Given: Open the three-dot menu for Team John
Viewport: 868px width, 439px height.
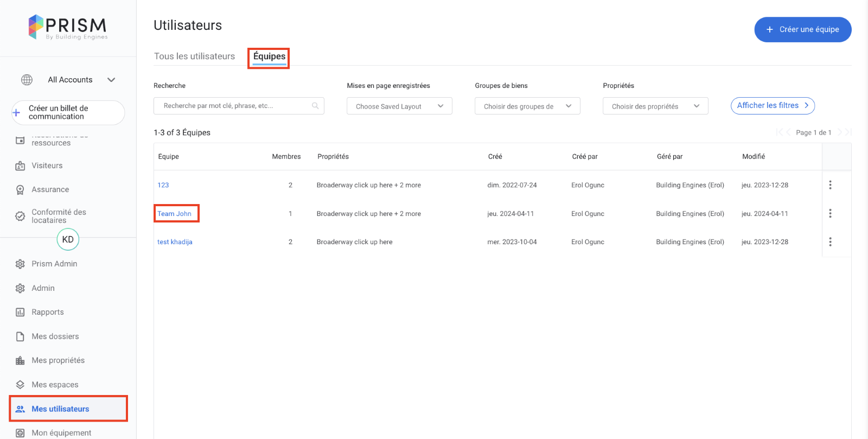Looking at the screenshot, I should coord(830,213).
